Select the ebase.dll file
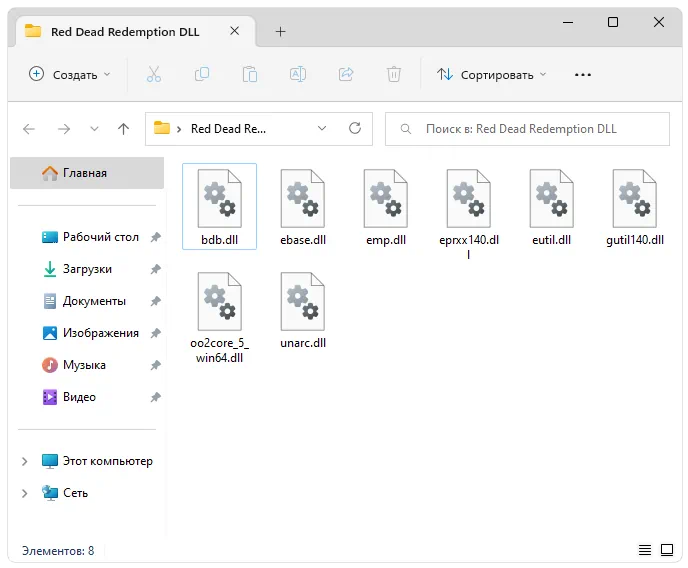The height and width of the screenshot is (568, 688). point(303,207)
